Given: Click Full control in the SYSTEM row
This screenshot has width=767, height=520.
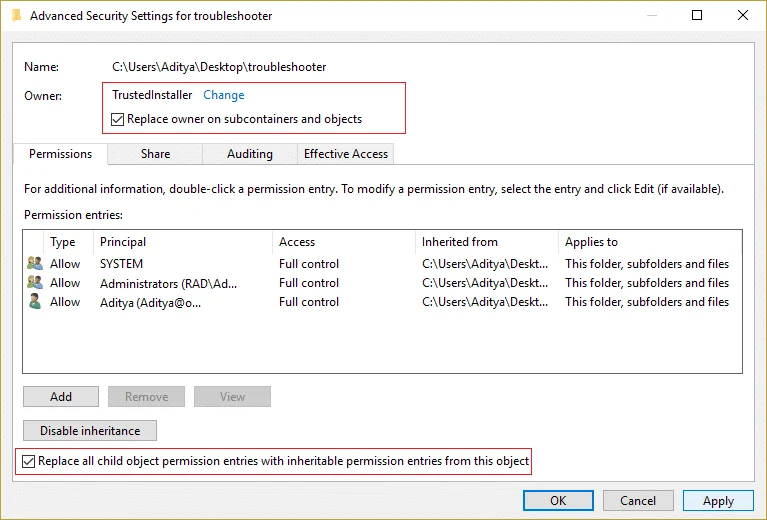Looking at the screenshot, I should tap(309, 264).
